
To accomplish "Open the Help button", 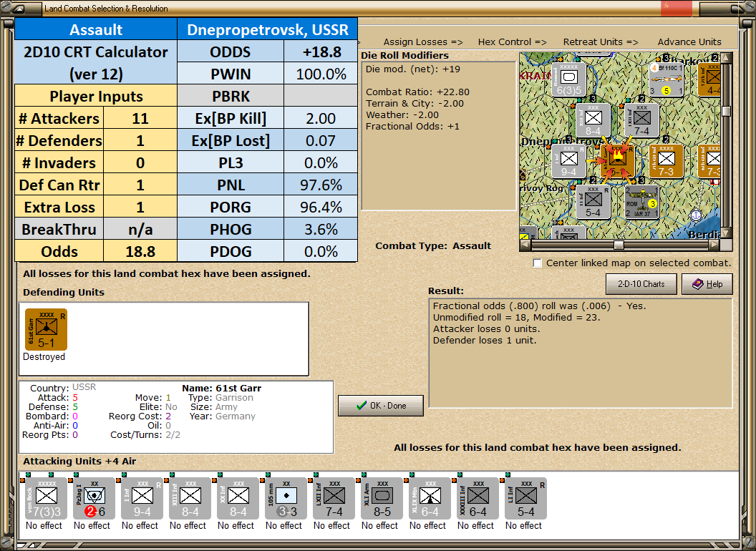I will tap(707, 284).
